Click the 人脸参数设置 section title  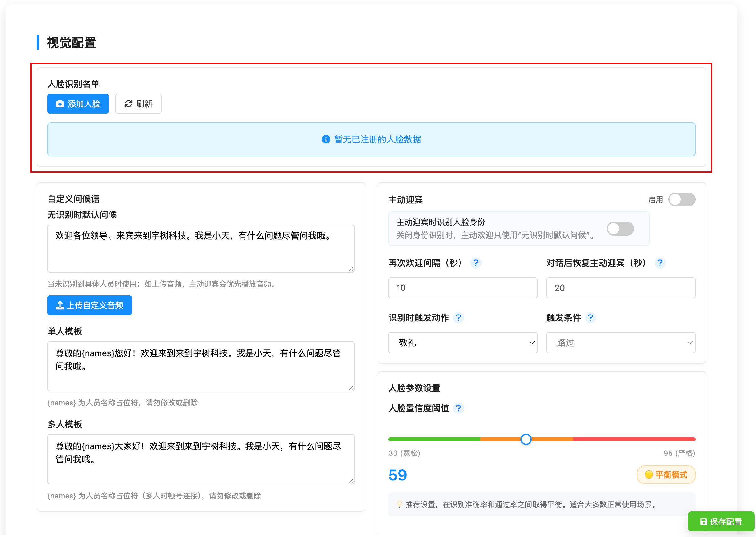[x=414, y=388]
